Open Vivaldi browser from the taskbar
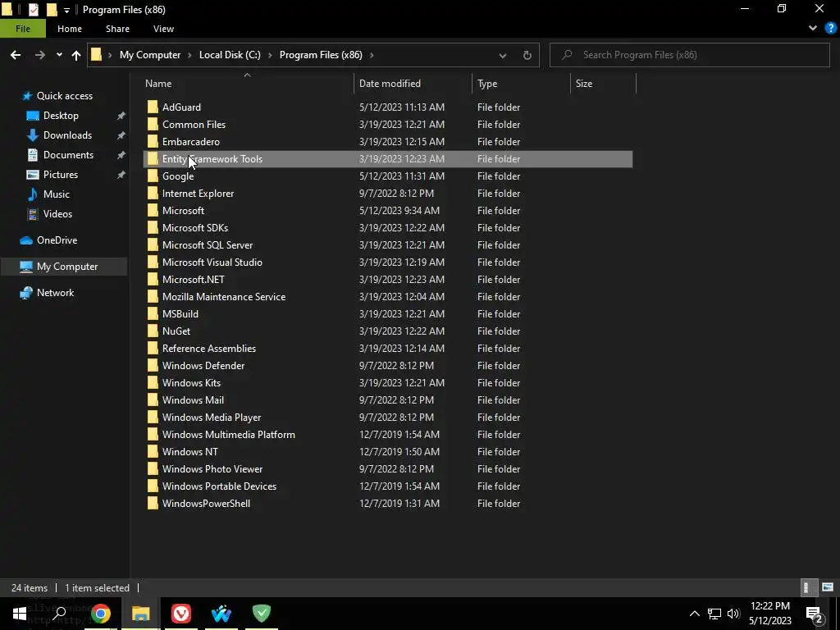The height and width of the screenshot is (630, 840). click(x=181, y=614)
